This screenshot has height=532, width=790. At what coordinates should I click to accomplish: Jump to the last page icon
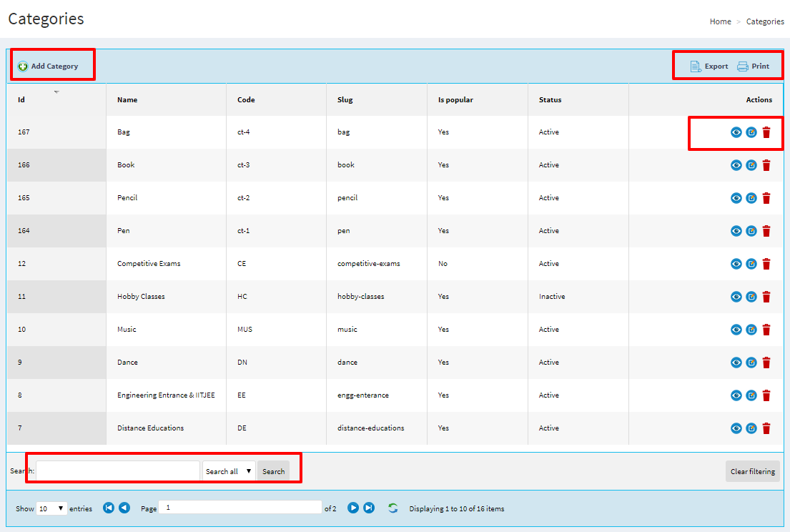point(369,508)
